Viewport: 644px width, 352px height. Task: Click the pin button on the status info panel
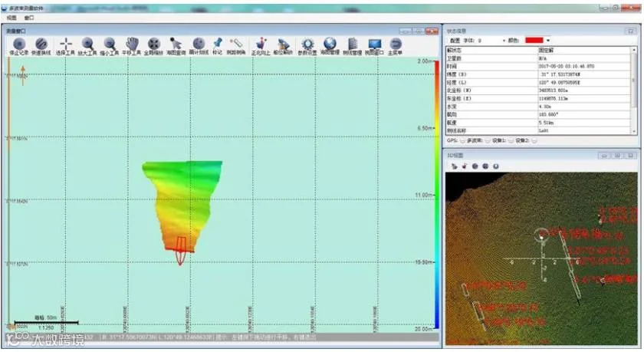[x=630, y=31]
